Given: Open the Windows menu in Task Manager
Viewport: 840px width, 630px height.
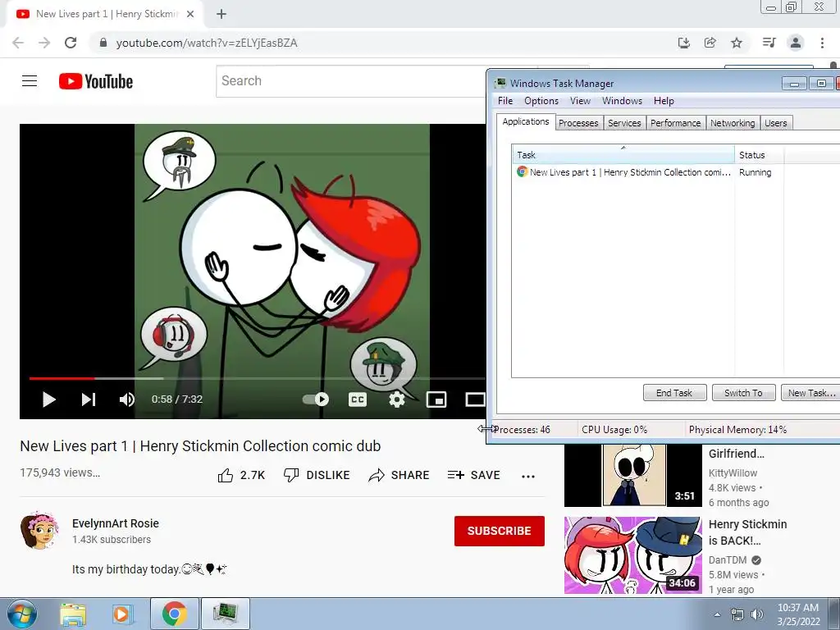Looking at the screenshot, I should point(622,101).
